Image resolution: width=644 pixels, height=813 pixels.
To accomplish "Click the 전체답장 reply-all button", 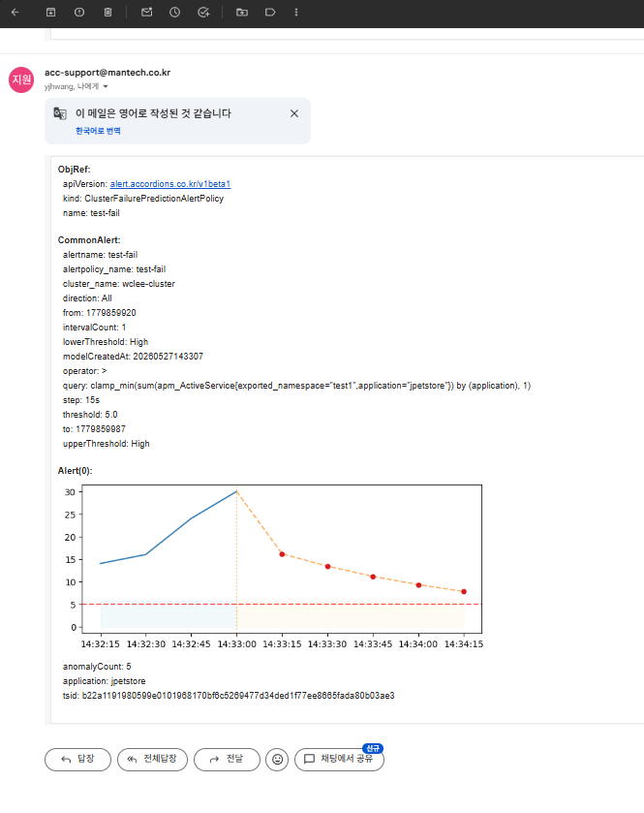I will pos(152,759).
